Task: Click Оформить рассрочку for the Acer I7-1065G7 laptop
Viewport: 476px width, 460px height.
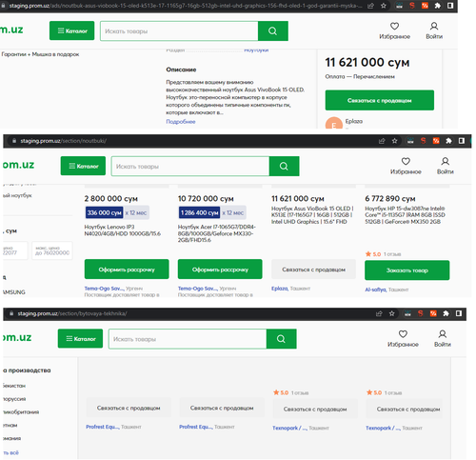Action: point(220,270)
